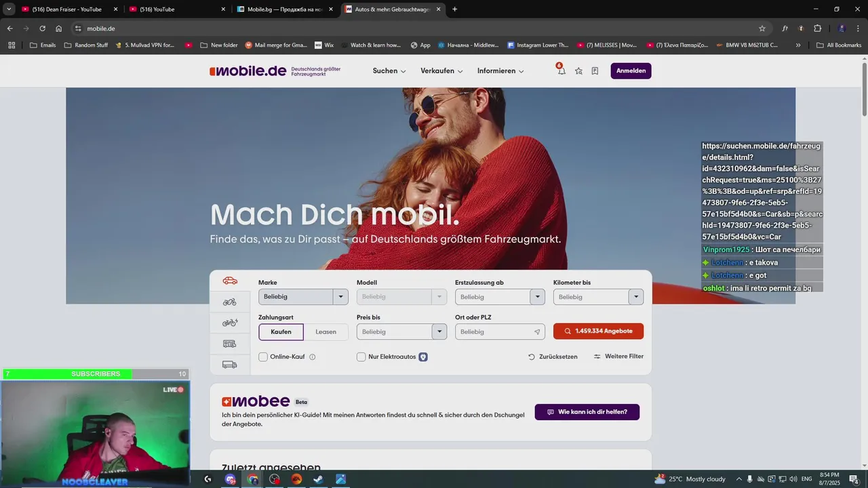This screenshot has width=868, height=488.
Task: Open a new browser tab
Action: 454,9
